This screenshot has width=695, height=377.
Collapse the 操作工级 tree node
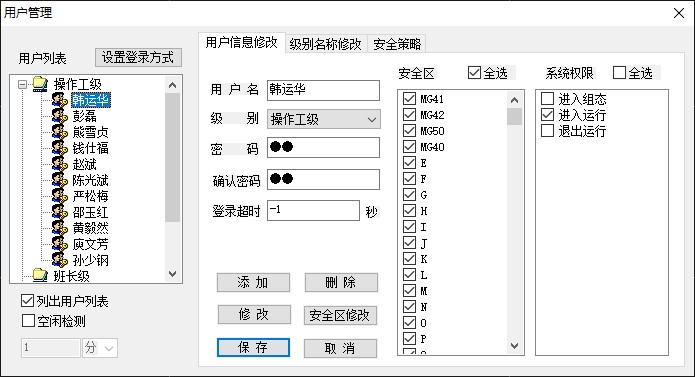[22, 84]
